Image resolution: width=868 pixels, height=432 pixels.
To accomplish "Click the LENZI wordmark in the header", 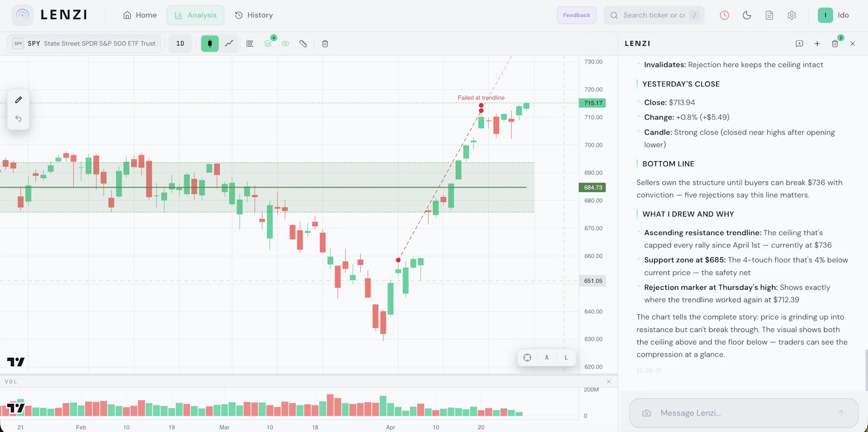I will tap(64, 15).
